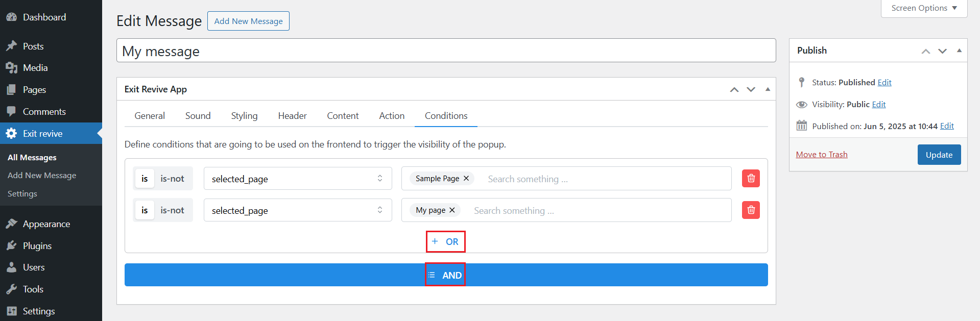Open first selected_page dropdown
Screen dimensions: 980x321
[298, 179]
